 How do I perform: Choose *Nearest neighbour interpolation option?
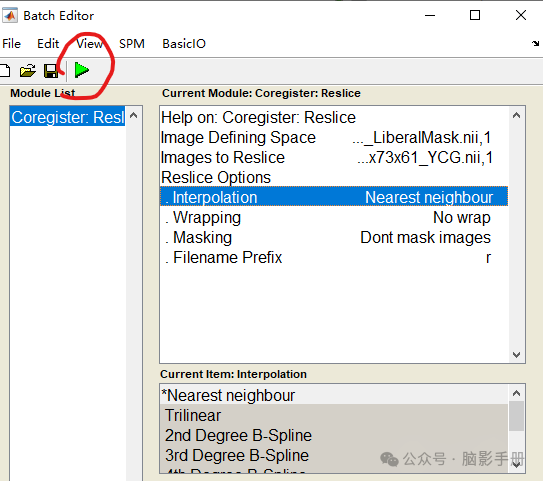click(x=334, y=395)
